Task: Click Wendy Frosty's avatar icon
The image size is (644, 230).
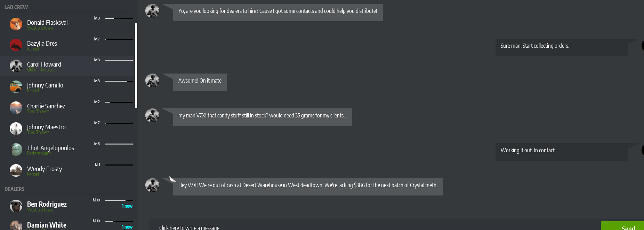Action: pos(16,170)
